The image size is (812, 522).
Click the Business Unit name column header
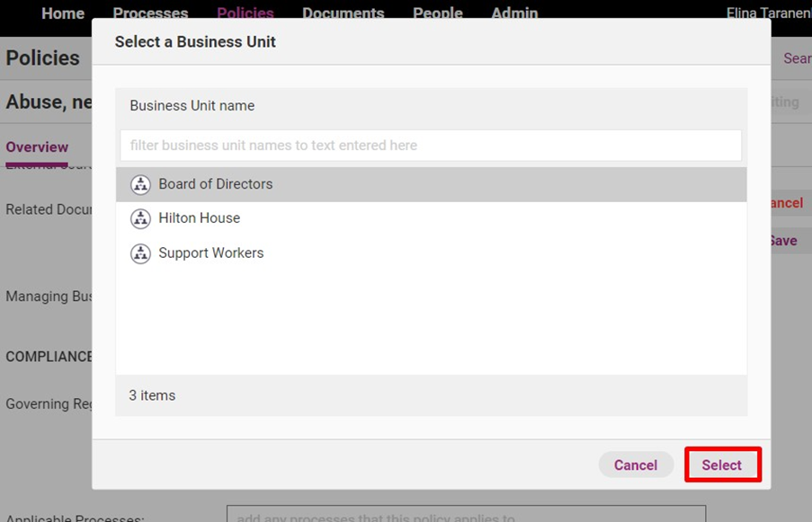pyautogui.click(x=192, y=106)
